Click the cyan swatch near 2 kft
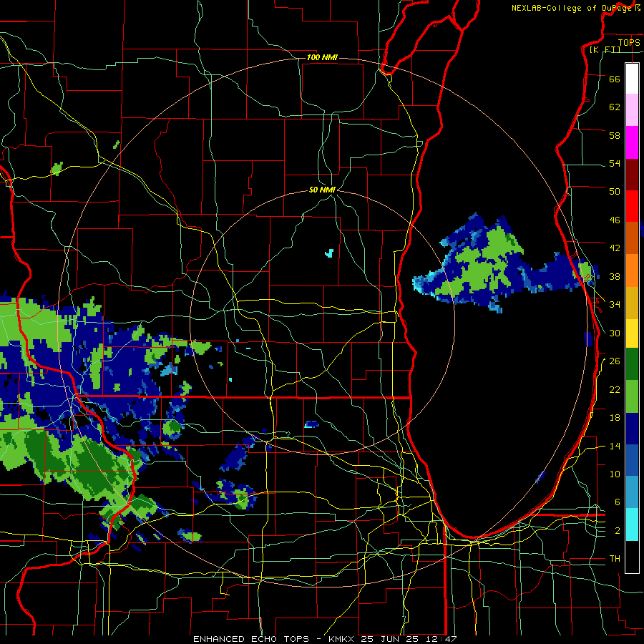644x644 pixels. coord(632,525)
